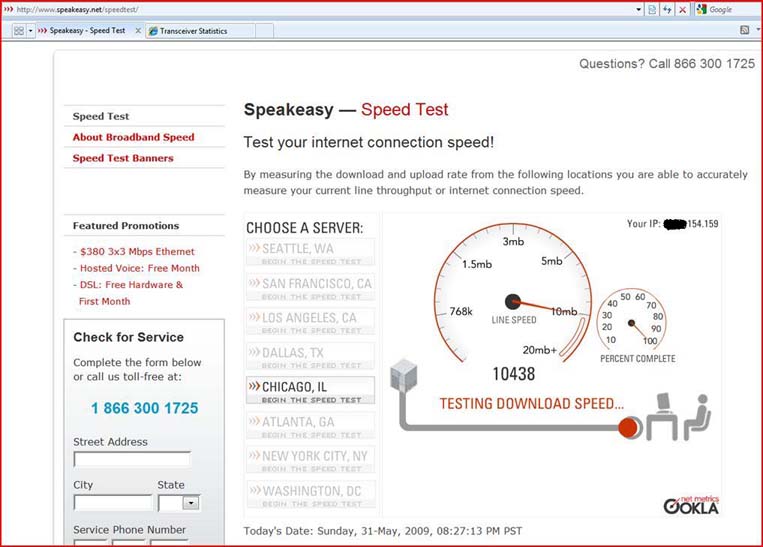The image size is (763, 547).
Task: Choose the Los Angeles, CA server
Action: 310,322
